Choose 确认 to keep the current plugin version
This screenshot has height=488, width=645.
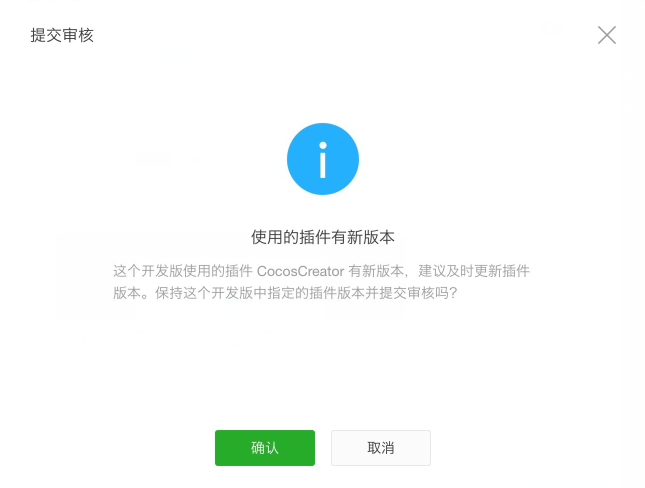(265, 448)
